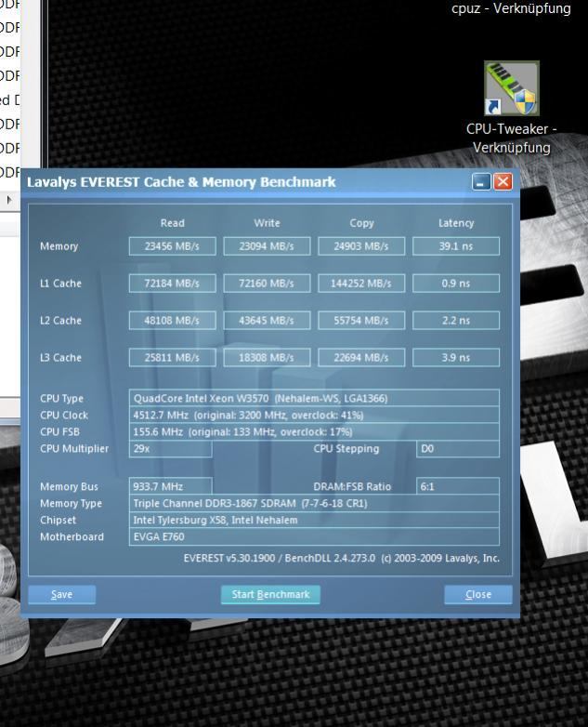The height and width of the screenshot is (727, 588).
Task: Click the CPU FSB field 155.6 MHz
Action: [314, 431]
